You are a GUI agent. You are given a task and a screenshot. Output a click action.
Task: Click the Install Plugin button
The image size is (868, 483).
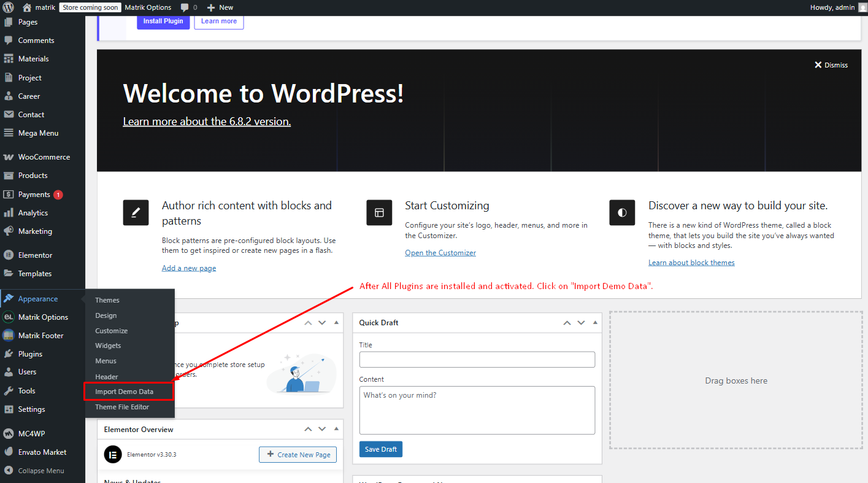click(163, 21)
